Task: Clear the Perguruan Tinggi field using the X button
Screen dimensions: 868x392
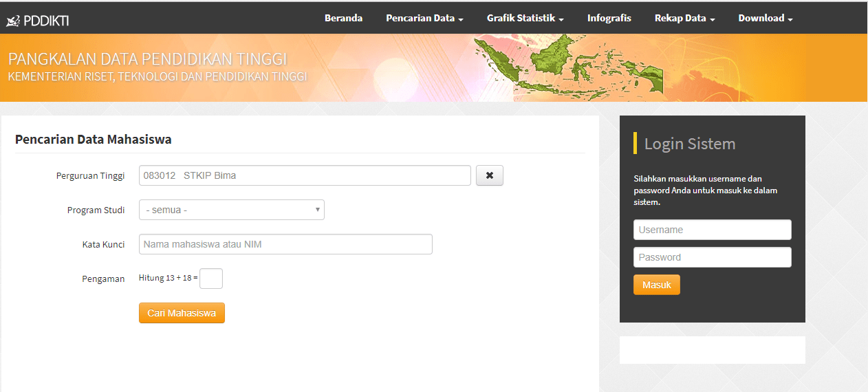Action: 490,175
